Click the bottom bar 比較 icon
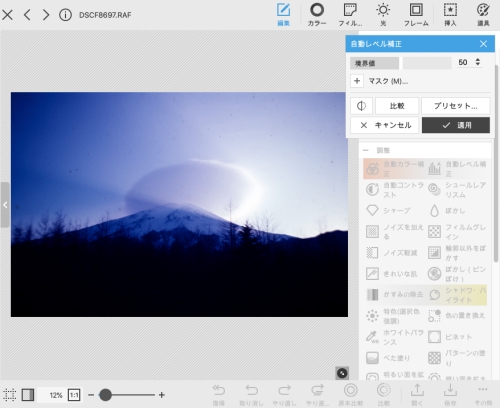The height and width of the screenshot is (408, 500). coord(383,395)
